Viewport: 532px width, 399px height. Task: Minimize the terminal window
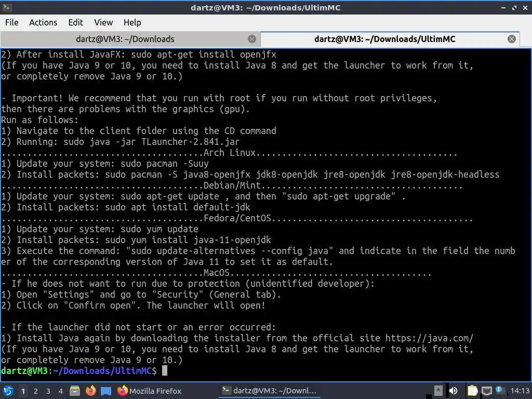[x=503, y=7]
